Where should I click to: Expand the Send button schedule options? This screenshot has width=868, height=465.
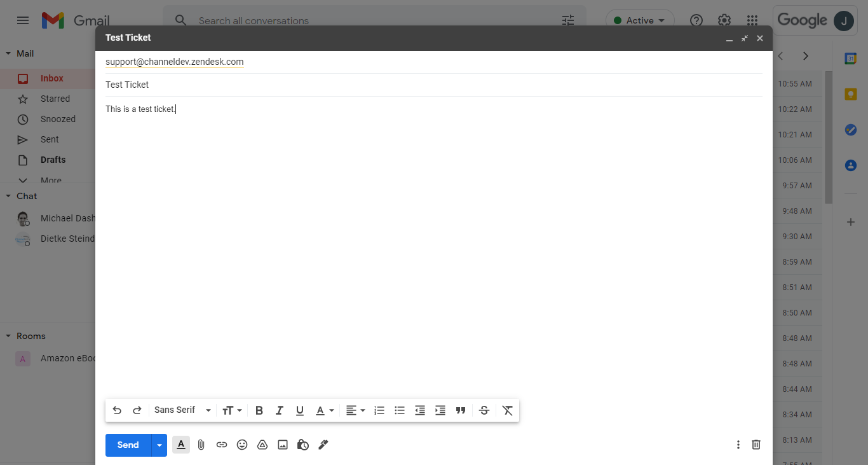click(159, 445)
